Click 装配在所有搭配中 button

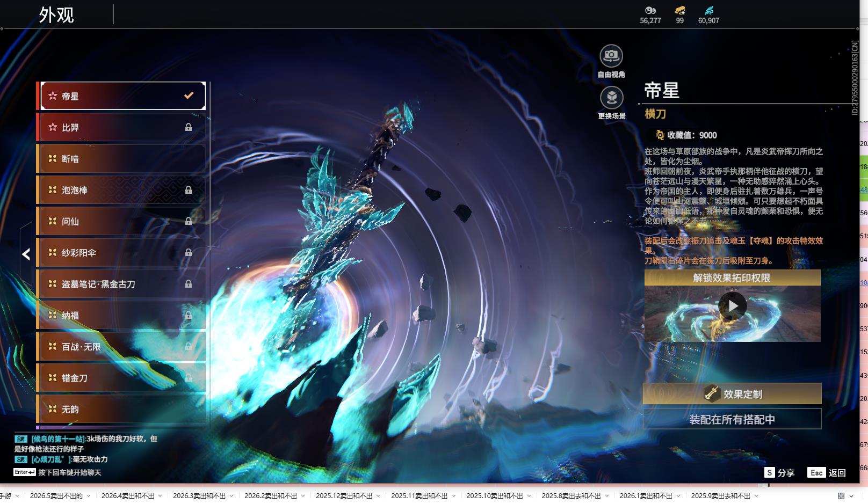[732, 419]
